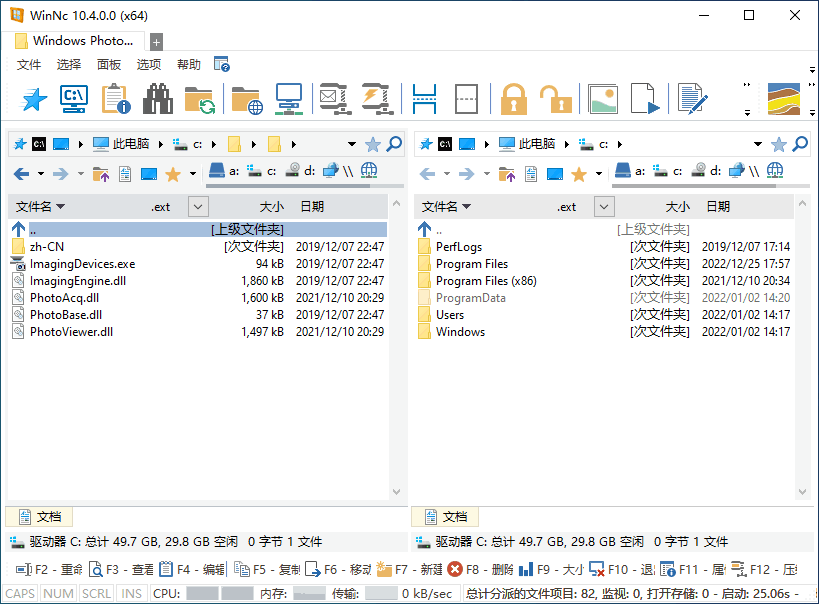Click the document play toolbar icon
819x604 pixels.
(645, 99)
